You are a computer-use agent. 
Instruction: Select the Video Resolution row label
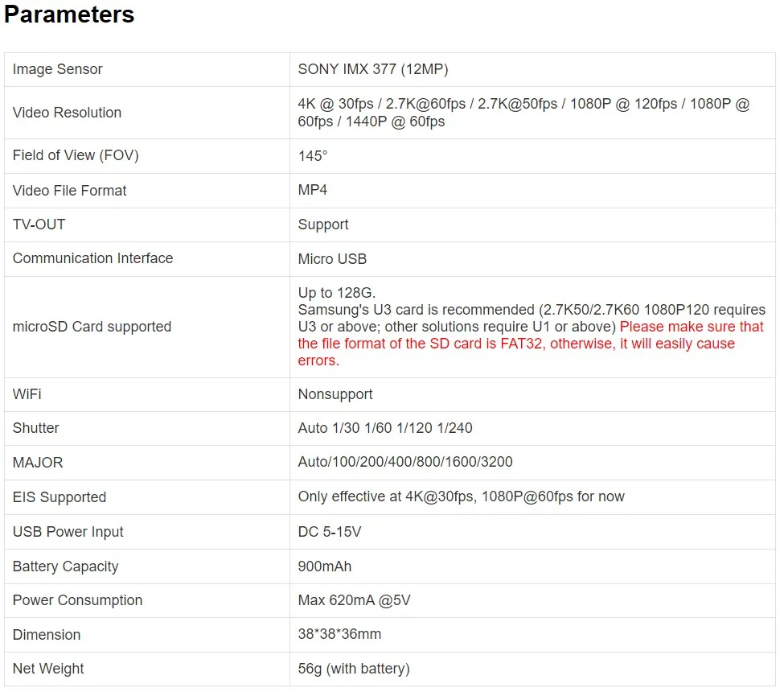click(x=67, y=113)
